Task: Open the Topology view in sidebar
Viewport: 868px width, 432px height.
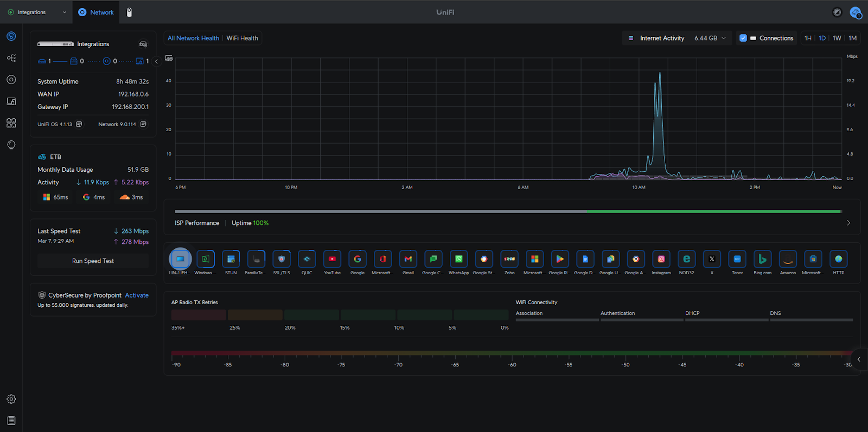Action: pyautogui.click(x=11, y=58)
